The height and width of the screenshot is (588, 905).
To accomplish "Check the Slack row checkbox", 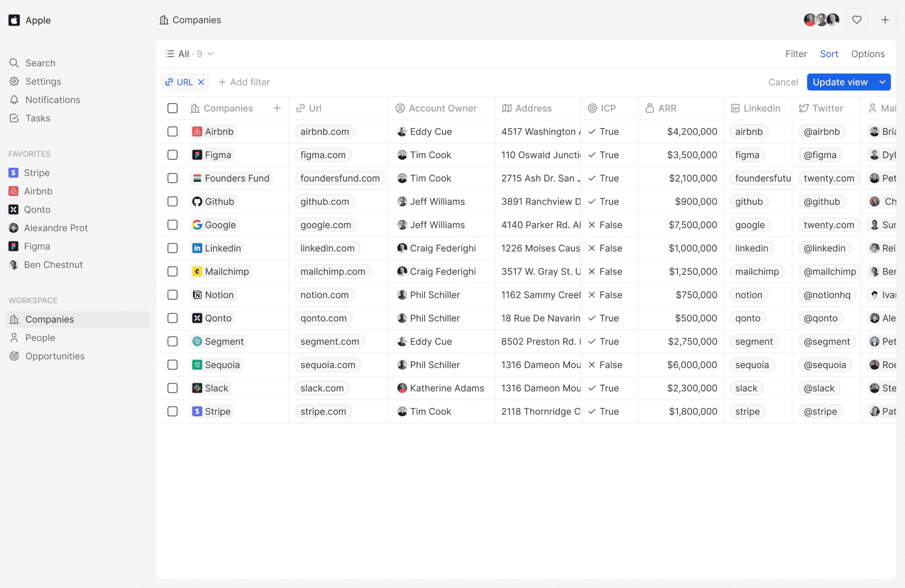I will click(x=172, y=388).
